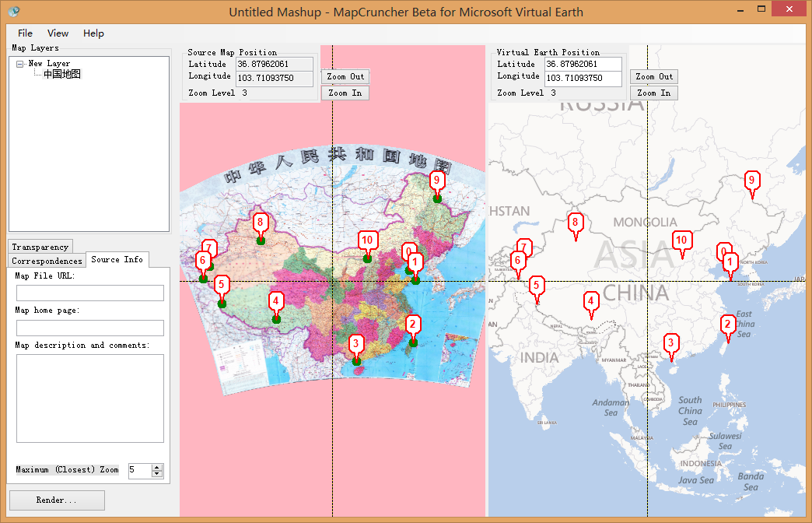Select pin 8 on the source map
The image size is (812, 523).
[260, 223]
